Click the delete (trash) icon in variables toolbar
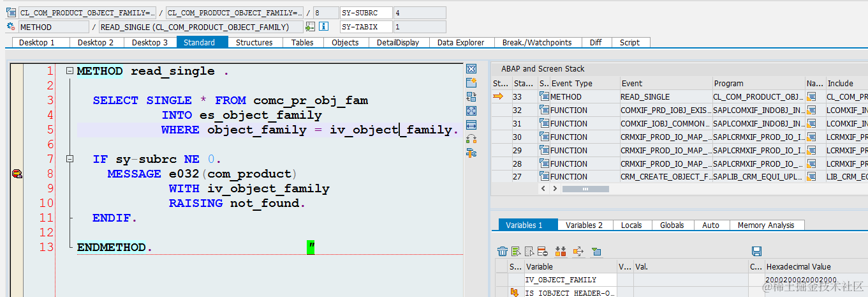This screenshot has width=868, height=297. click(x=503, y=251)
